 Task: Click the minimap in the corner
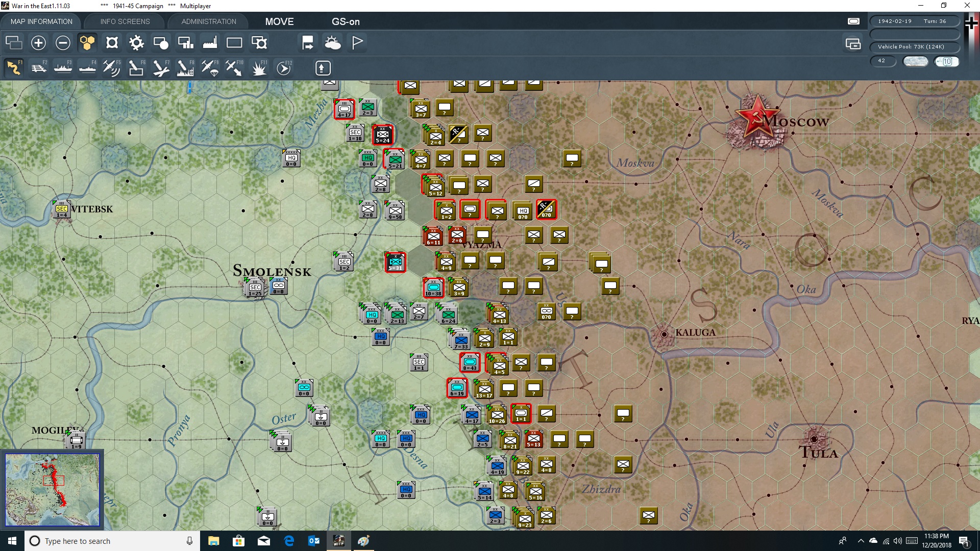pyautogui.click(x=52, y=490)
